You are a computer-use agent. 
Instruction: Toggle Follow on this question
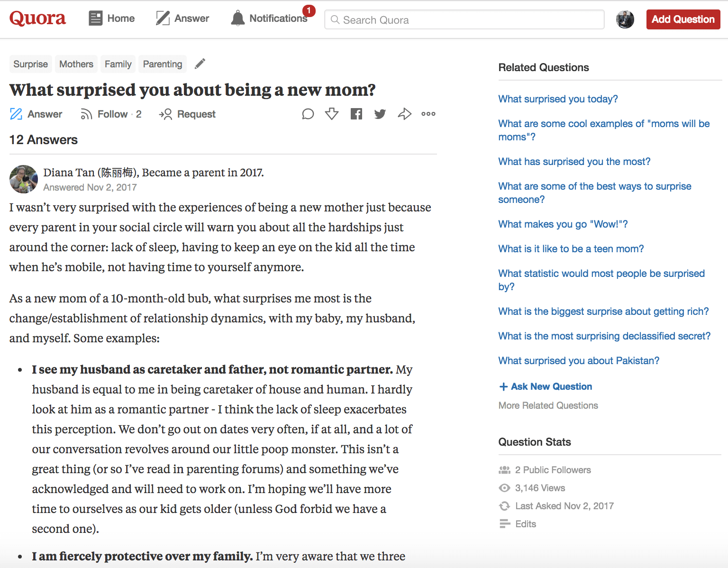coord(111,114)
